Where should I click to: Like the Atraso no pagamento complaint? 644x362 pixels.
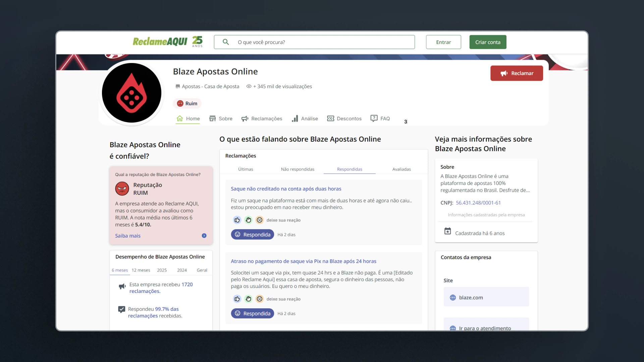pyautogui.click(x=237, y=299)
